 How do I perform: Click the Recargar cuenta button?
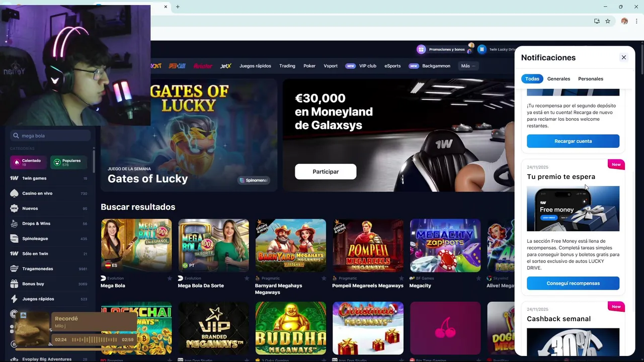[x=573, y=141]
